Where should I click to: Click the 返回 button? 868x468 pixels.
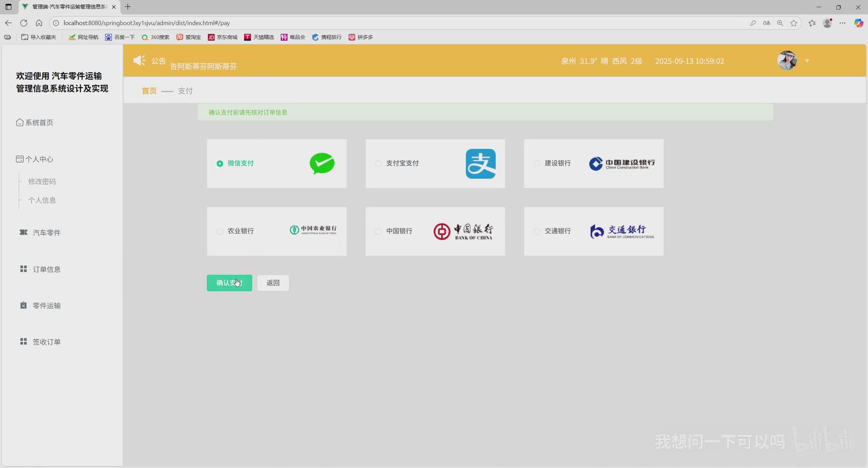pos(273,283)
